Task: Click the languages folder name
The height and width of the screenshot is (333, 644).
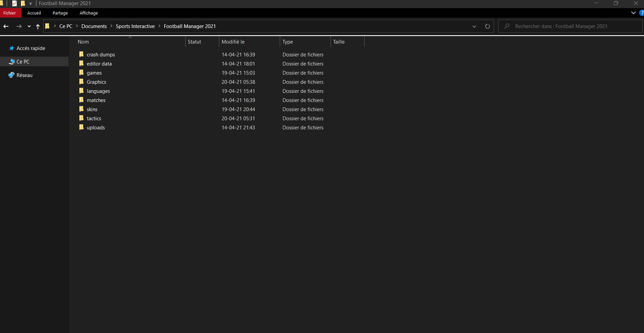Action: coord(98,91)
